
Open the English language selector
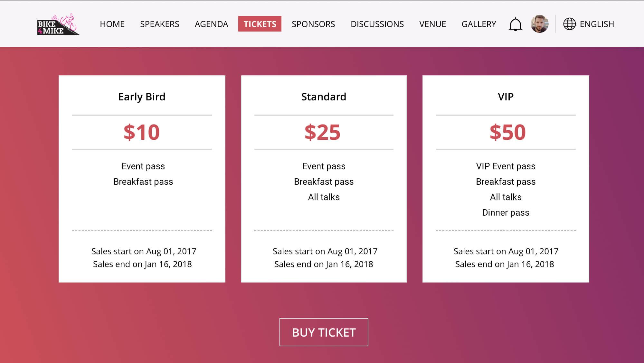(597, 24)
